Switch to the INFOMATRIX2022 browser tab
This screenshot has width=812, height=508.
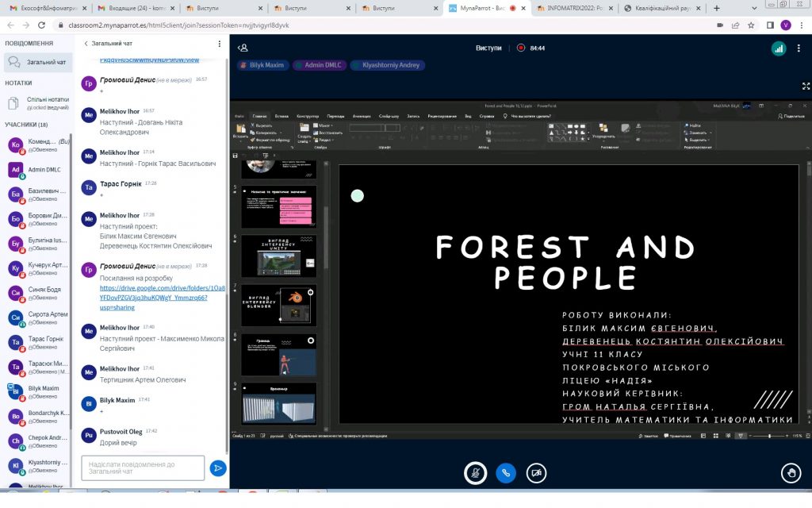coord(575,8)
